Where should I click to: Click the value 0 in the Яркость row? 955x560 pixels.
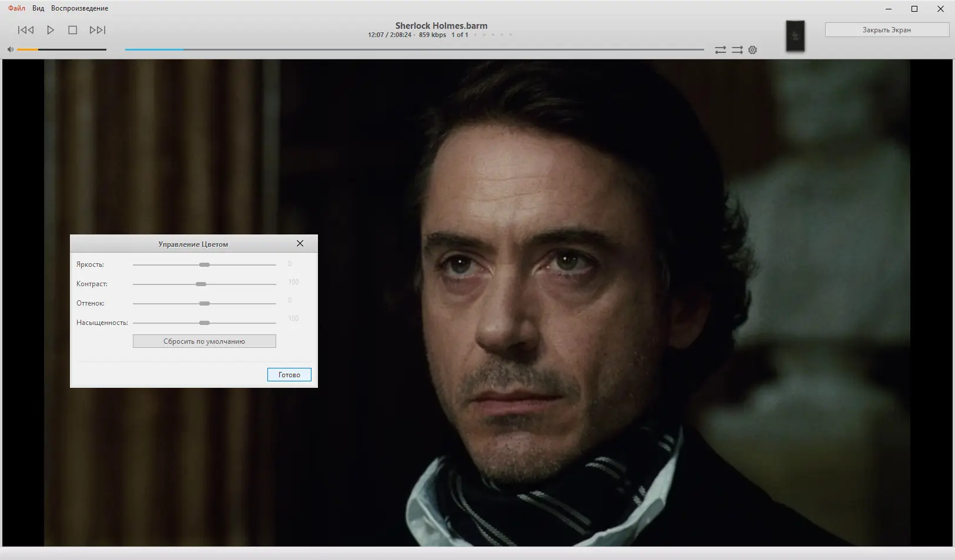click(x=290, y=264)
